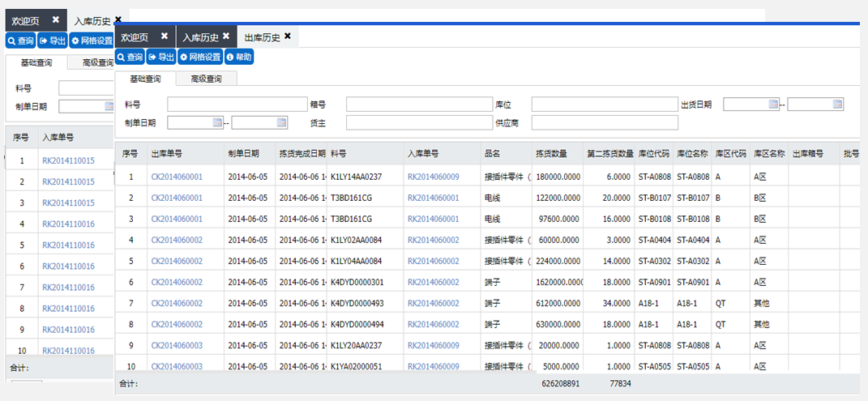Click 导出 button in back 入库历史 window
The image size is (868, 401).
point(53,41)
